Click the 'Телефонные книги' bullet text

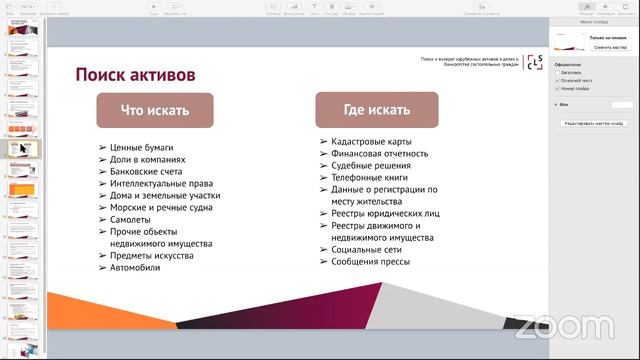[x=369, y=178]
